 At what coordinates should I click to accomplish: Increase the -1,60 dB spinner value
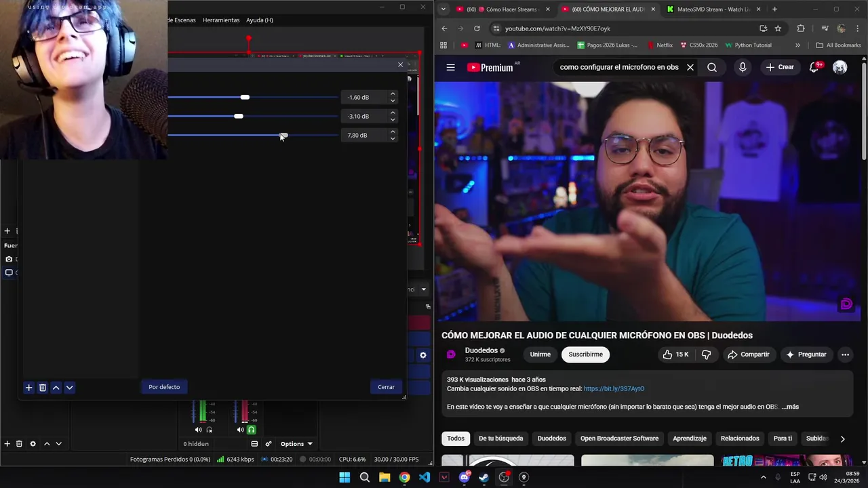point(393,94)
